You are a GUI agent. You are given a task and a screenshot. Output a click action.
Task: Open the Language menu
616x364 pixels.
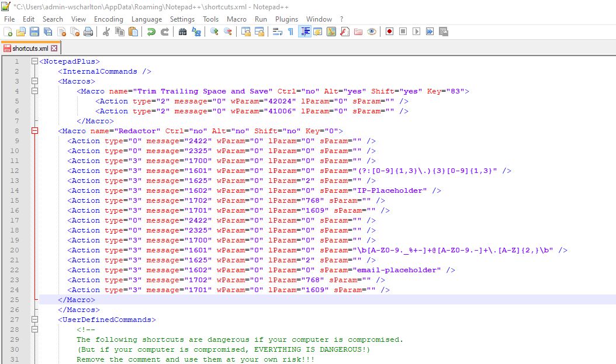pos(147,19)
